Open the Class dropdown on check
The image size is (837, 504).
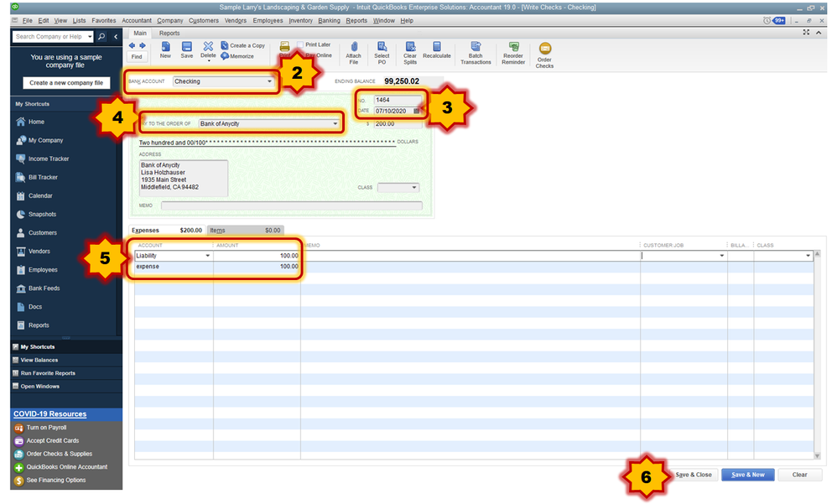click(x=414, y=187)
